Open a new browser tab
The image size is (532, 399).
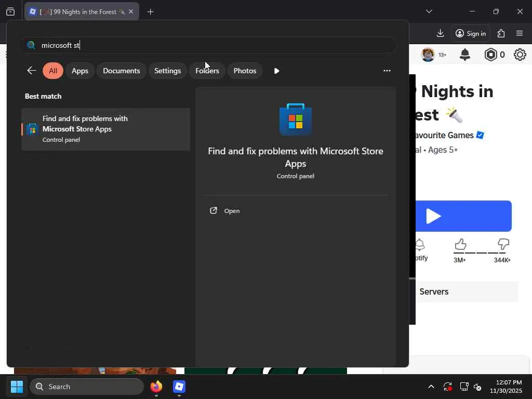tap(150, 12)
